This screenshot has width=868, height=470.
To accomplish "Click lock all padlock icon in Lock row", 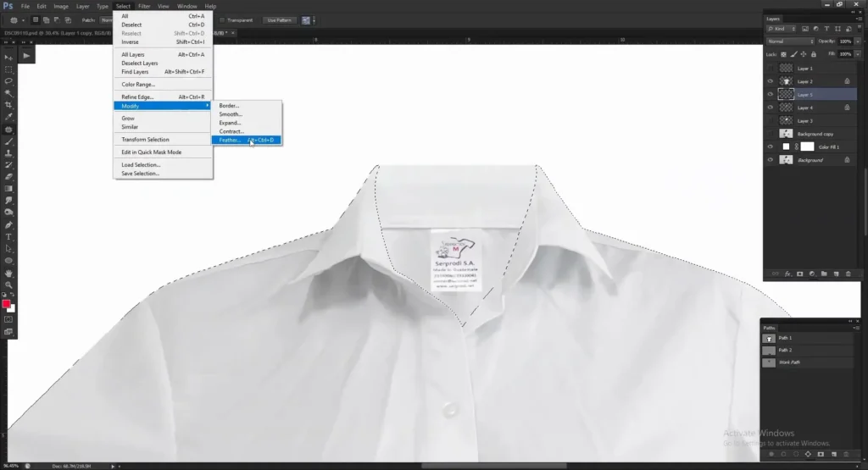I will [x=813, y=54].
